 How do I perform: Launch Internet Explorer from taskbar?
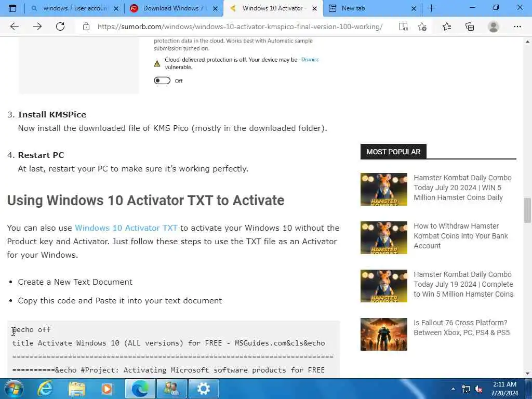pyautogui.click(x=45, y=389)
